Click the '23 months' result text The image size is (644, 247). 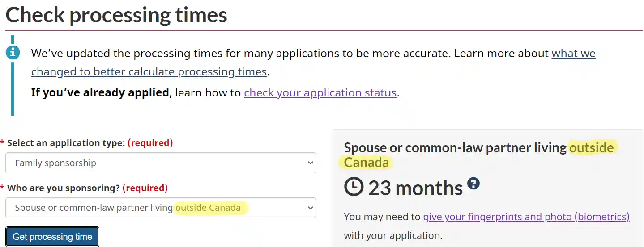[x=415, y=188]
